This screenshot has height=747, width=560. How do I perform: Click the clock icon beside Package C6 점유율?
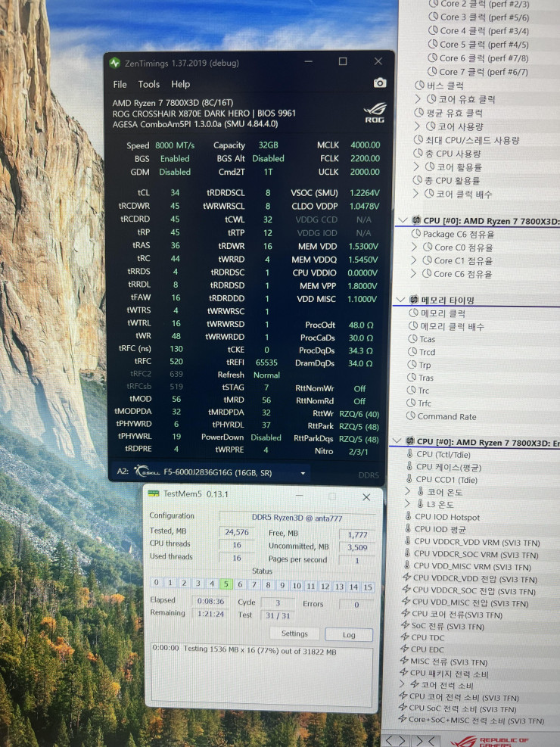pyautogui.click(x=415, y=234)
